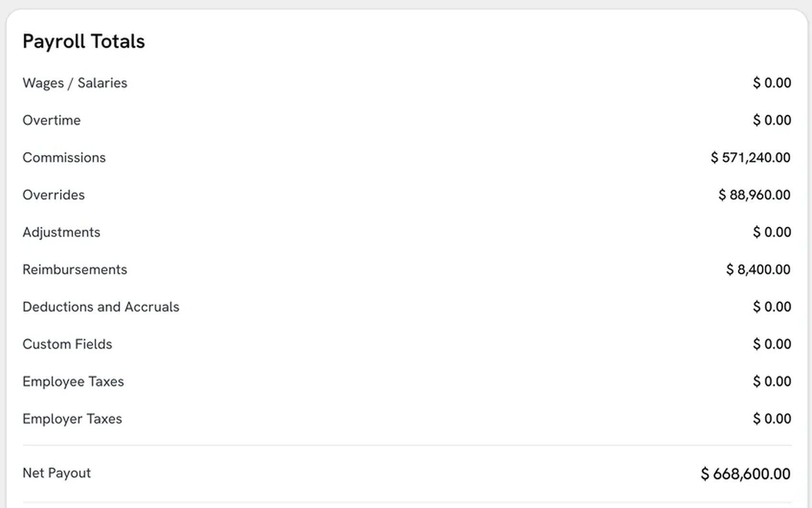Click the $ 8,400.00 reimbursements amount
Image resolution: width=812 pixels, height=508 pixels.
tap(758, 270)
